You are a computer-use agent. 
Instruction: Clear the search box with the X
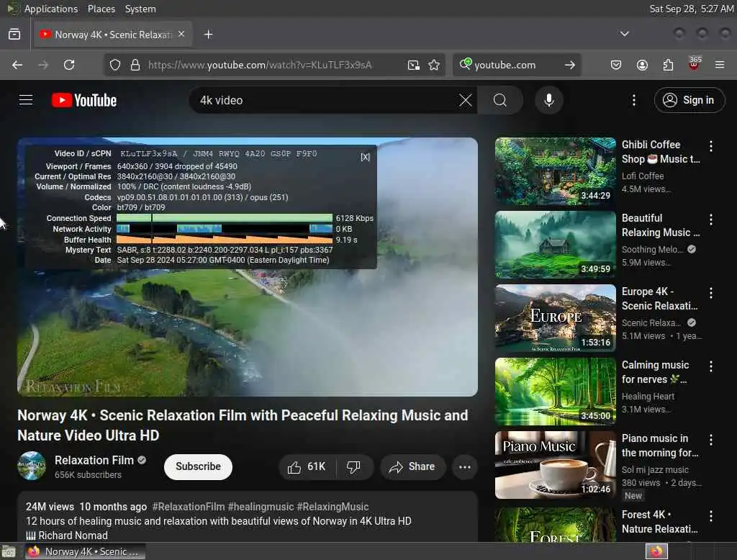coord(466,100)
